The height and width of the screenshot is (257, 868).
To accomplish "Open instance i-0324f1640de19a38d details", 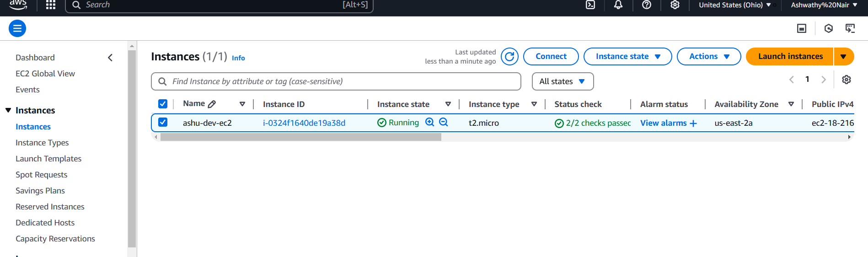I will click(x=304, y=123).
